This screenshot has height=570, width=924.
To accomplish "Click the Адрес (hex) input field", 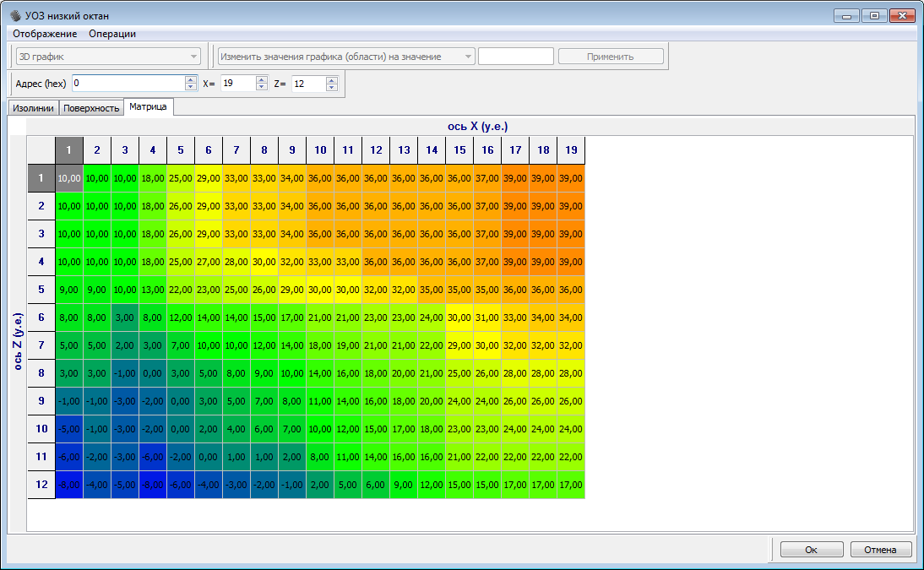I will [x=128, y=83].
